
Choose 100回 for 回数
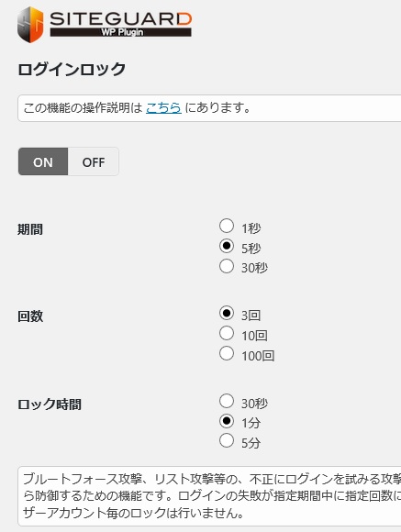227,353
